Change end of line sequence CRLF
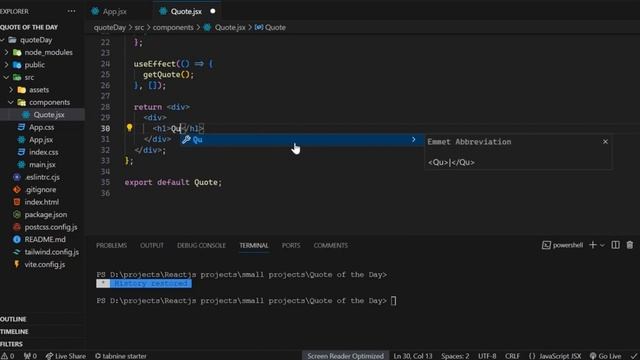 click(512, 356)
